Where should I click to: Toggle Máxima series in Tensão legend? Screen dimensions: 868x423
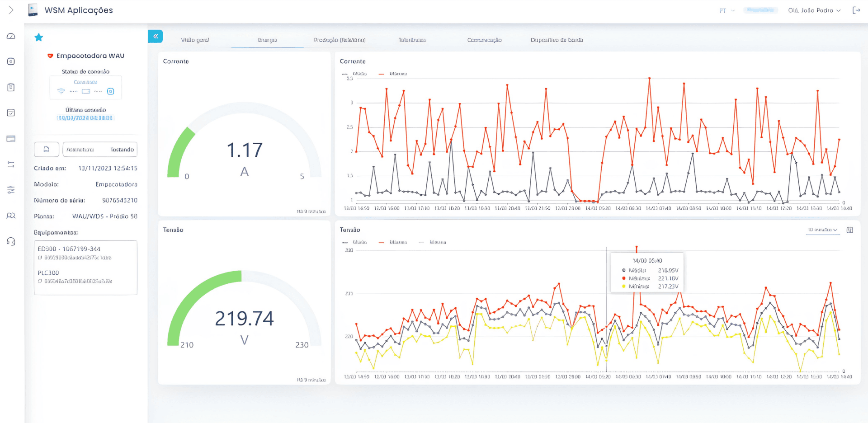(393, 242)
